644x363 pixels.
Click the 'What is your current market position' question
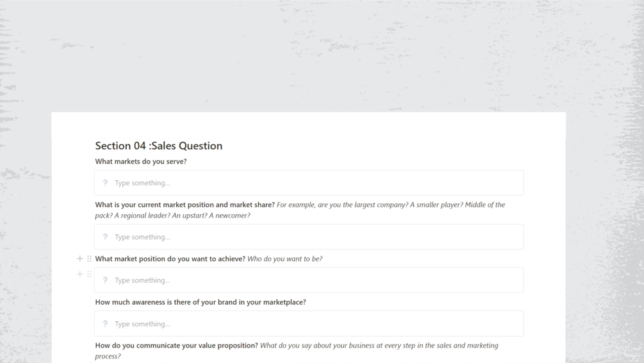point(185,205)
